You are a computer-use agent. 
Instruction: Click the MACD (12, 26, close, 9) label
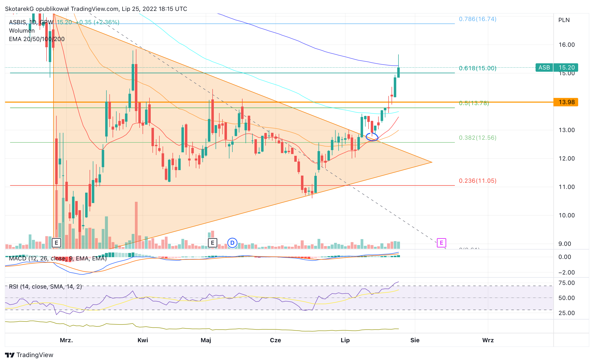(x=58, y=258)
